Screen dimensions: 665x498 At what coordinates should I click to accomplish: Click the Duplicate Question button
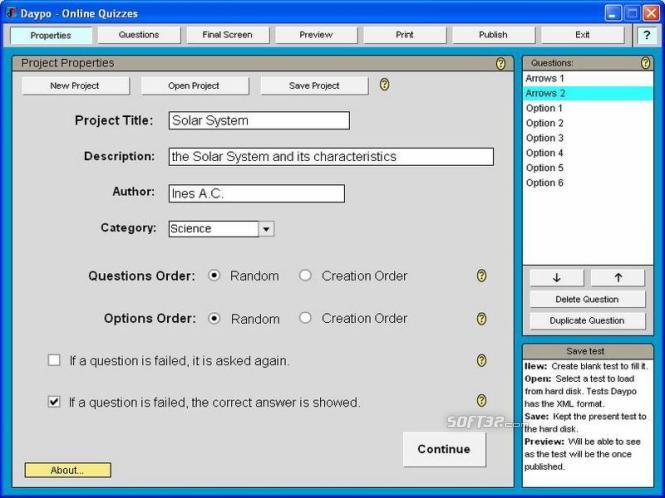tap(587, 321)
